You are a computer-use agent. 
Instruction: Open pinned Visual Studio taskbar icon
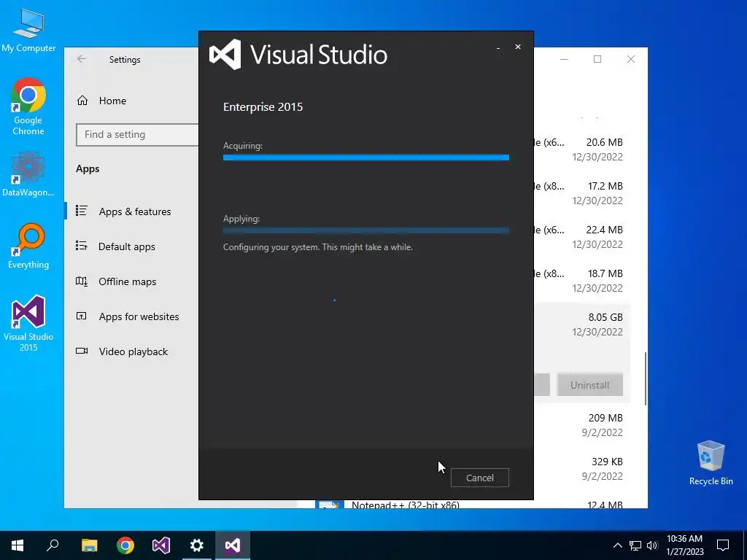[x=161, y=545]
